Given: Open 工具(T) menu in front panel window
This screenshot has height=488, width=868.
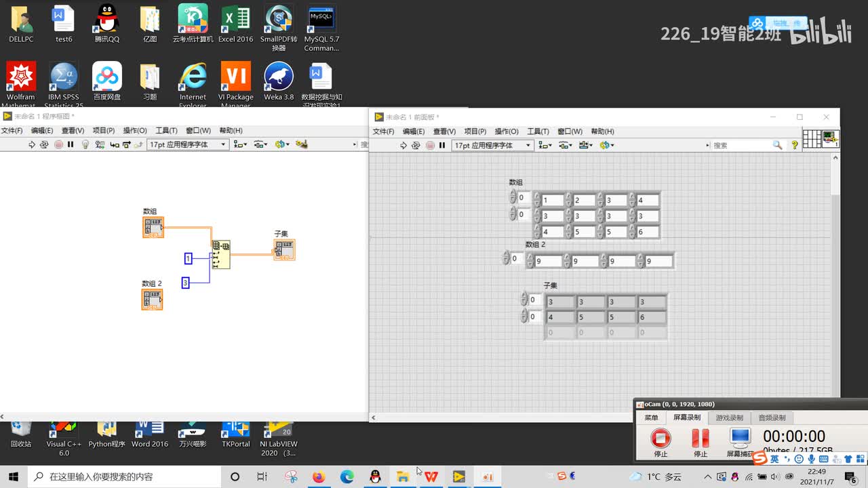Looking at the screenshot, I should pos(538,131).
